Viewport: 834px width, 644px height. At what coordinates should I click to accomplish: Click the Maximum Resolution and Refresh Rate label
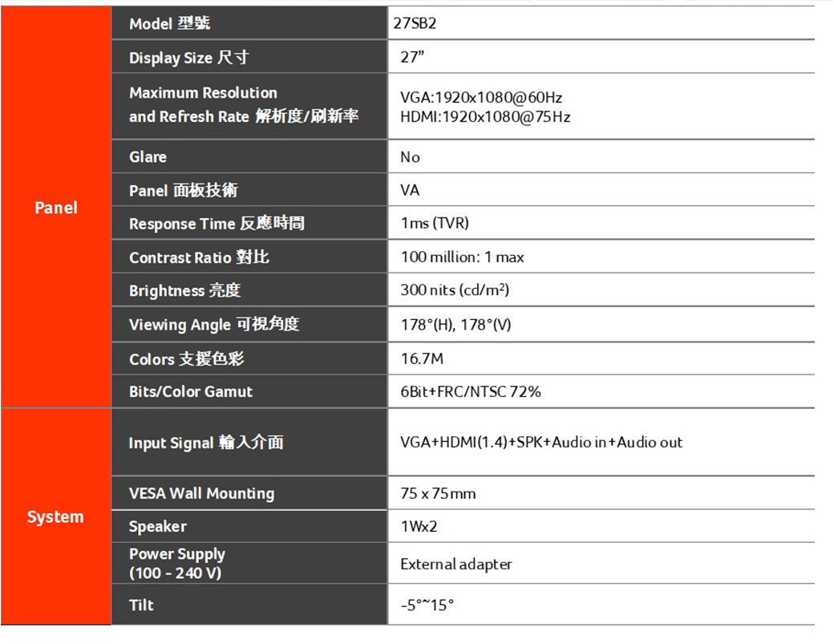[x=243, y=105]
